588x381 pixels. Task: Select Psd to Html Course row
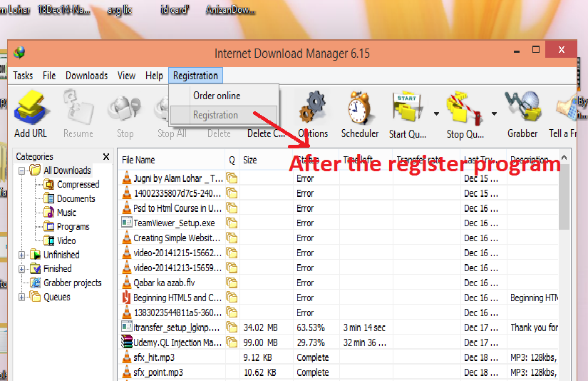pyautogui.click(x=339, y=208)
